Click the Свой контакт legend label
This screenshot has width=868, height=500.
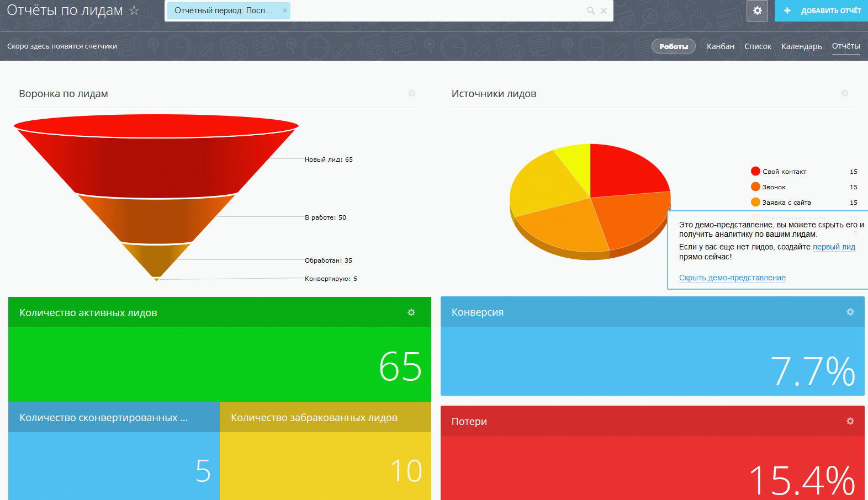pyautogui.click(x=784, y=172)
